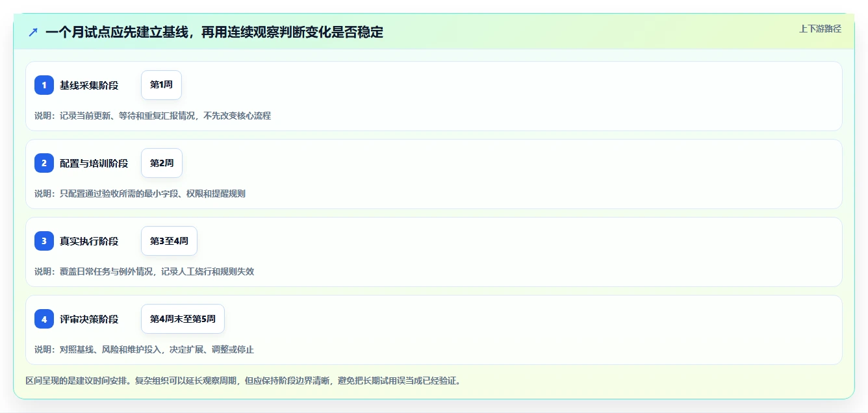Click the 上下游路径 label in the header

(820, 29)
